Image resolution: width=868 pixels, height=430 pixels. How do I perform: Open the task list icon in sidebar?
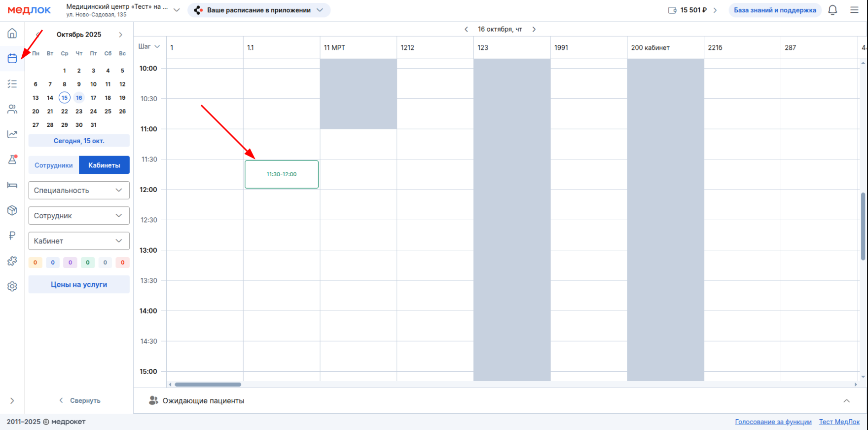(x=12, y=84)
